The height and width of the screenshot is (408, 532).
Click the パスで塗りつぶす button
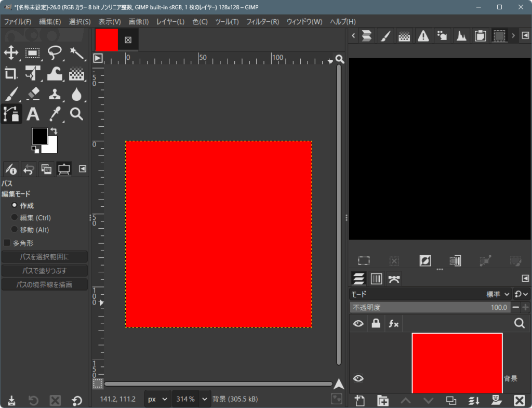[x=44, y=270]
